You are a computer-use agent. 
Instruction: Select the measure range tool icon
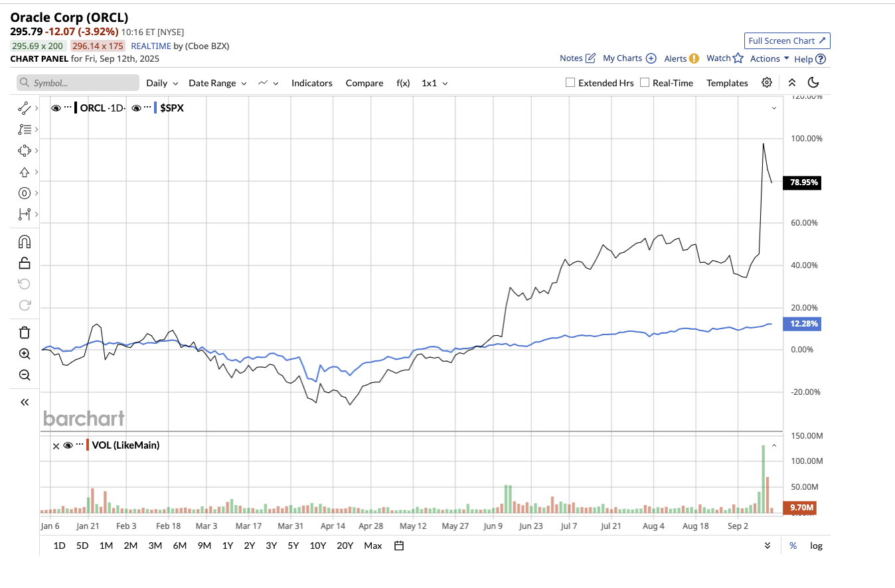coord(25,214)
